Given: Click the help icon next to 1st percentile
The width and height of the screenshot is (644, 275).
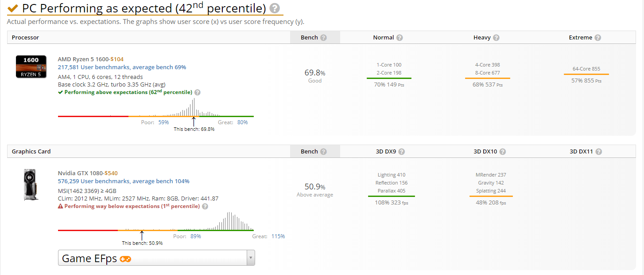Looking at the screenshot, I should click(205, 206).
